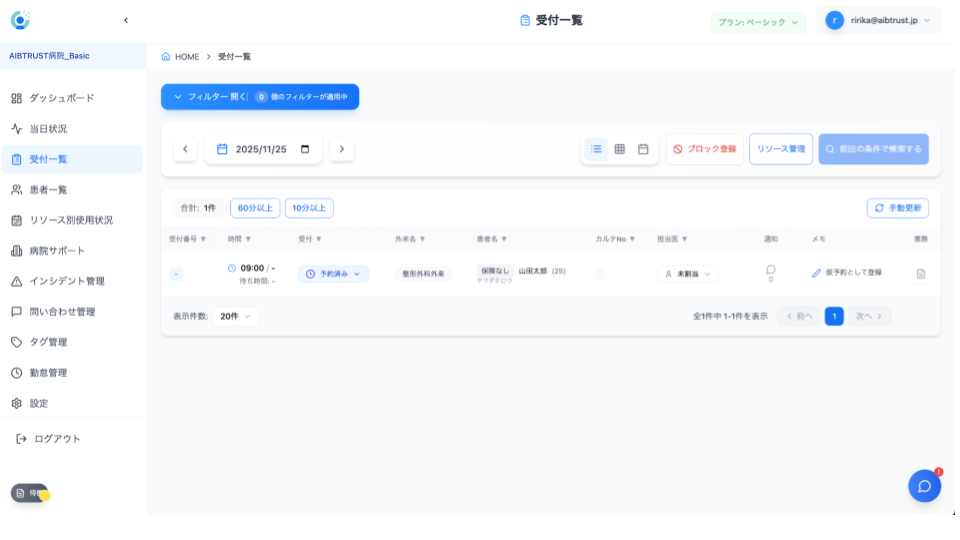Click the 保険なし badge
Viewport: 960px width, 540px height.
pos(495,271)
